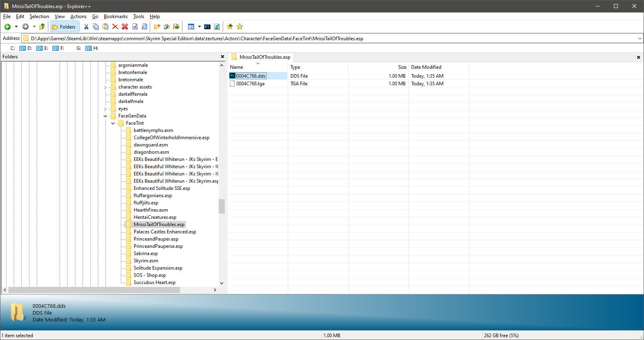Close the Folders pane
Image resolution: width=644 pixels, height=340 pixels.
click(x=222, y=57)
